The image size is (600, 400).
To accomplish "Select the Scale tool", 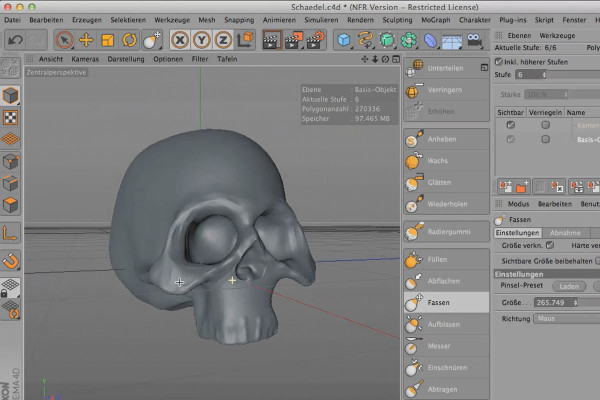I will 108,40.
